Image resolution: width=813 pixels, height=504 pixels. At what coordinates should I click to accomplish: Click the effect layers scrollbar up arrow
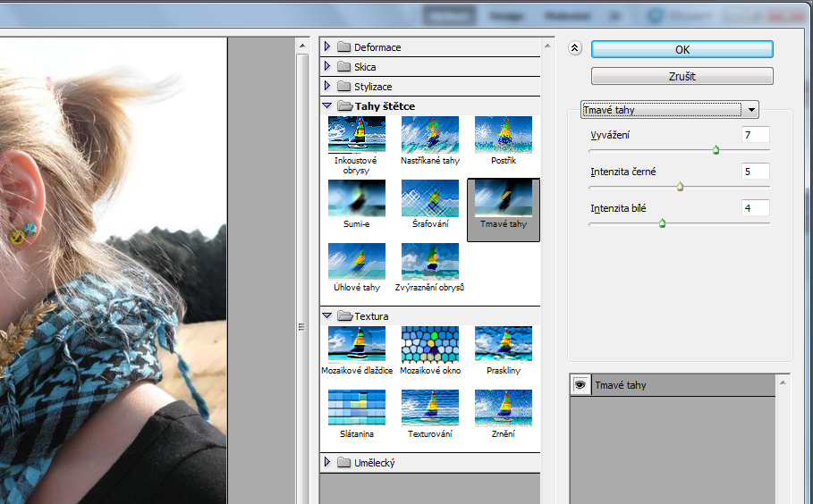click(x=783, y=382)
